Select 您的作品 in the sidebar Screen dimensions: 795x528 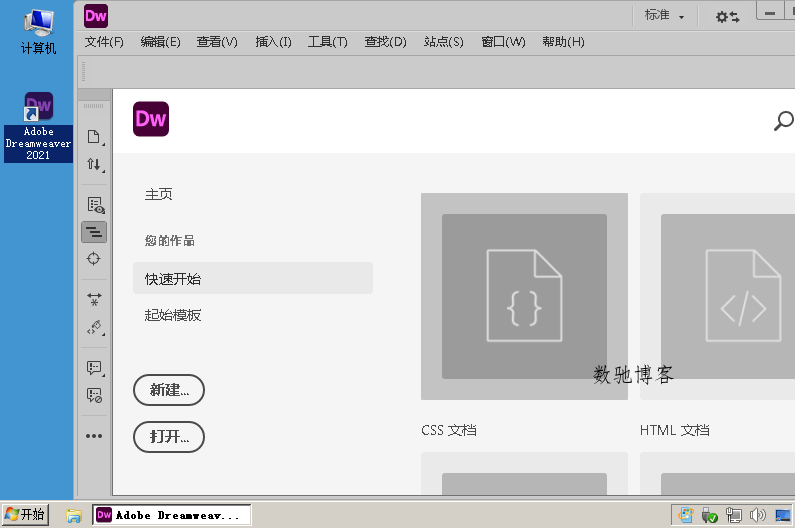point(170,240)
